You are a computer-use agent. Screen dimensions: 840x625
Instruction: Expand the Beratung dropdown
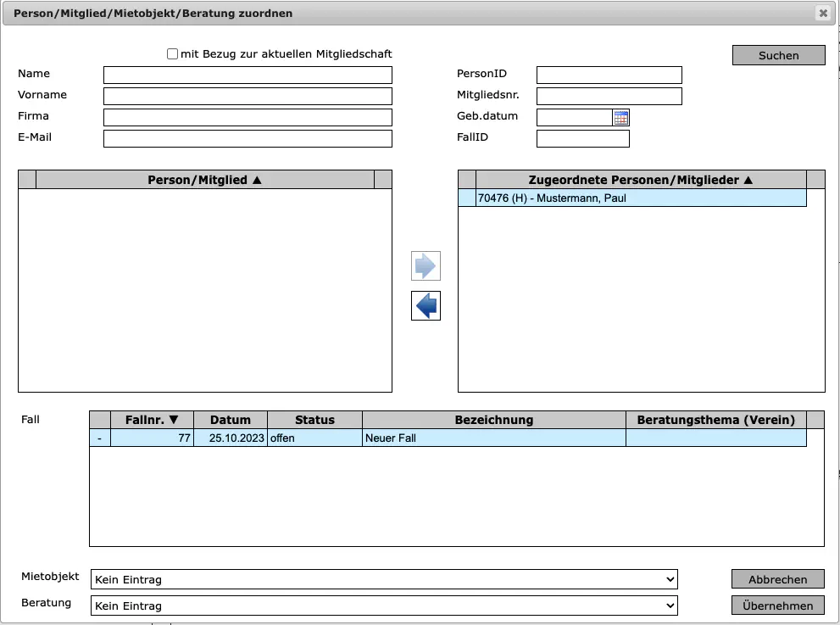click(x=383, y=606)
